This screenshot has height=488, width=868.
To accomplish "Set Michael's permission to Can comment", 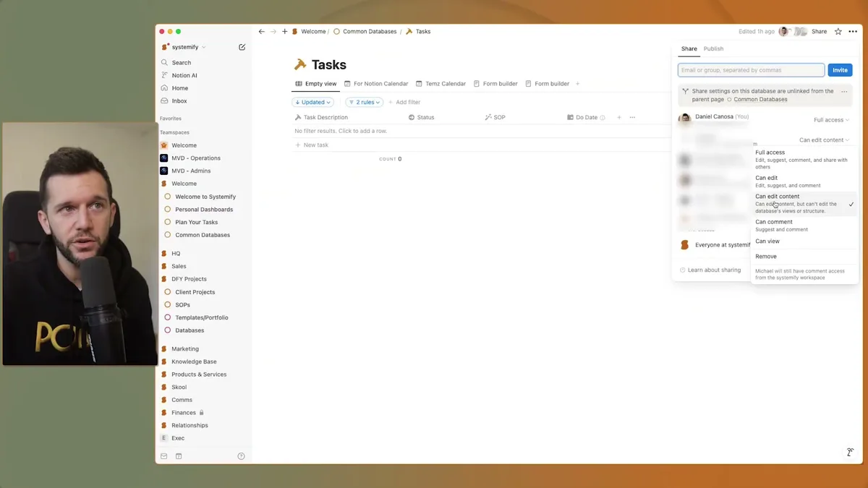I will pyautogui.click(x=774, y=221).
